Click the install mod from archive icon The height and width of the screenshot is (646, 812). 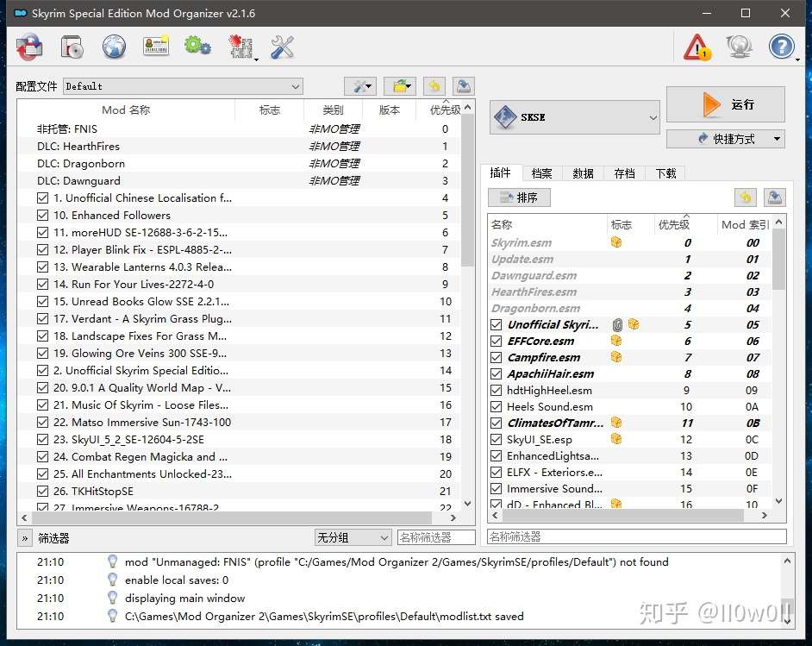29,47
